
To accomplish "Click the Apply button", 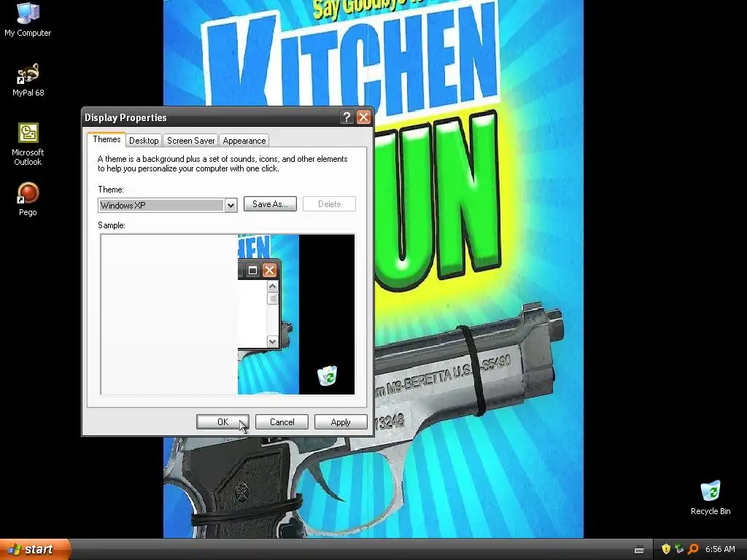I will click(x=341, y=422).
